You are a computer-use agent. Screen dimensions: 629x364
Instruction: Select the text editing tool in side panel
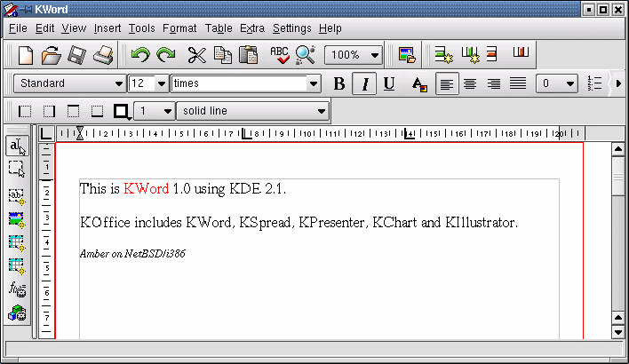tap(17, 146)
